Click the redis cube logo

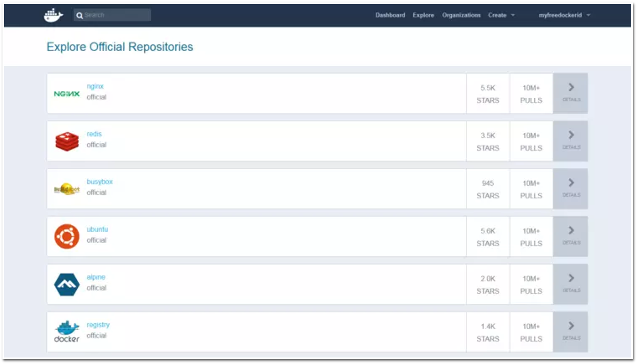point(67,141)
